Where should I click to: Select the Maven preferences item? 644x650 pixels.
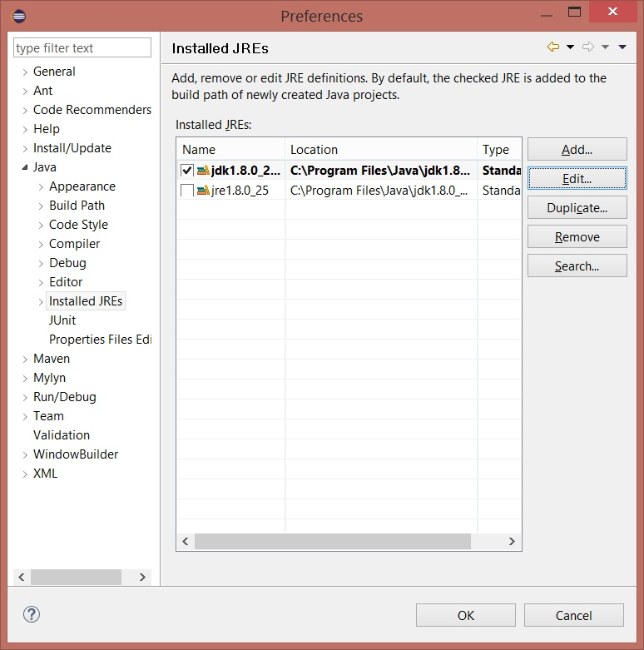pyautogui.click(x=52, y=358)
